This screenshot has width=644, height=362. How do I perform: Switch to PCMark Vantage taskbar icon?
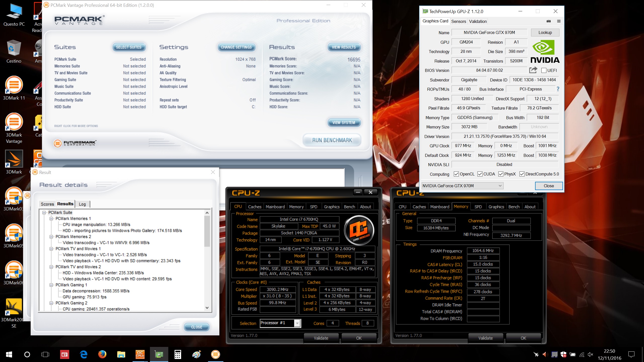pyautogui.click(x=215, y=354)
